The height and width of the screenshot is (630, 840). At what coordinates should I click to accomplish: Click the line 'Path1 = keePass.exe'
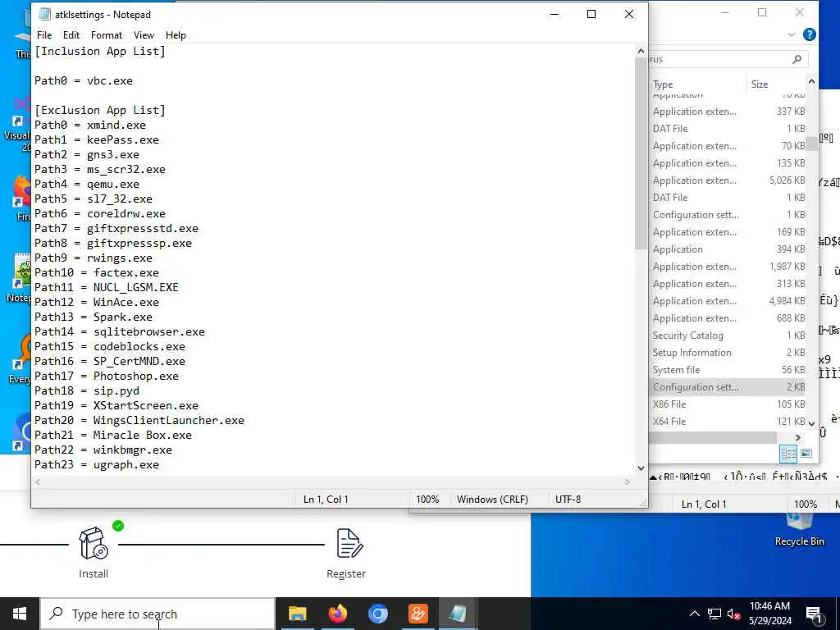[x=97, y=139]
